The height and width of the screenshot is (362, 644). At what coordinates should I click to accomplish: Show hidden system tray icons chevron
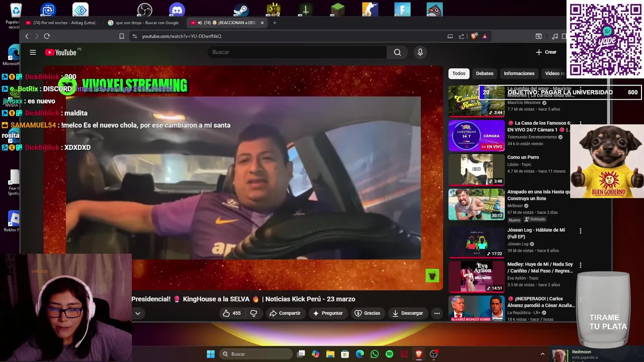click(x=542, y=354)
